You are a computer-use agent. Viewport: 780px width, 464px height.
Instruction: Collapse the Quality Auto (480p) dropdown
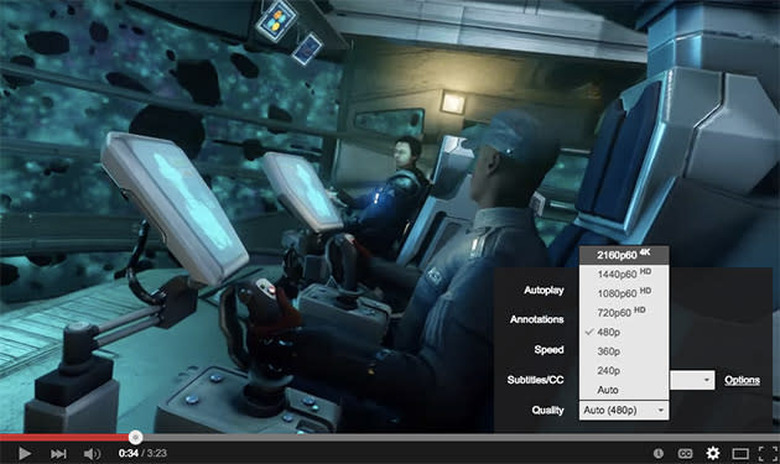[624, 410]
